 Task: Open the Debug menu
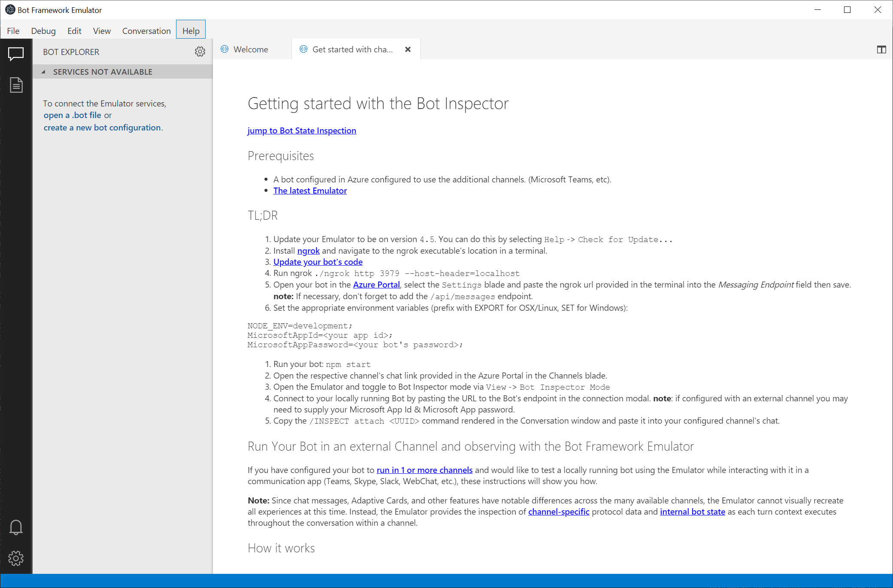pos(43,31)
